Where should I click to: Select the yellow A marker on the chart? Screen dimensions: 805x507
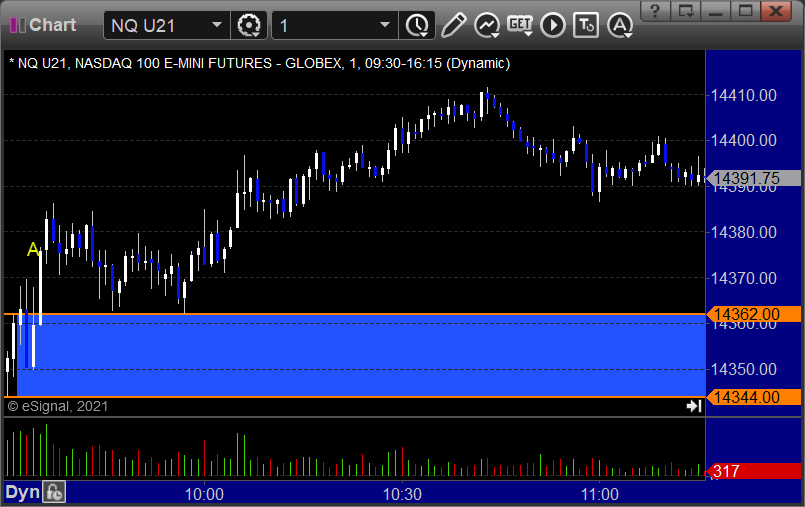click(x=33, y=249)
